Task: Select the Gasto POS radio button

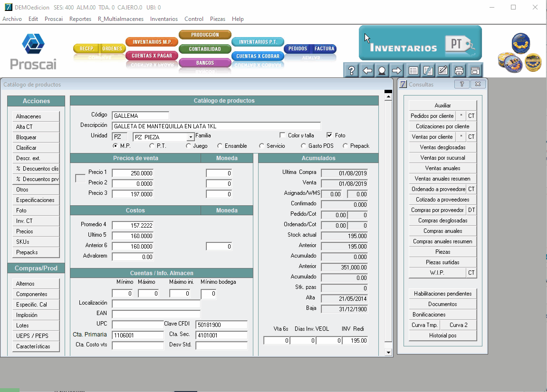Action: pyautogui.click(x=304, y=146)
